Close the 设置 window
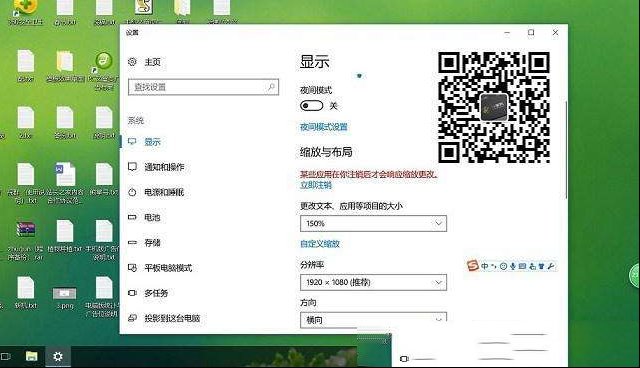 (555, 32)
